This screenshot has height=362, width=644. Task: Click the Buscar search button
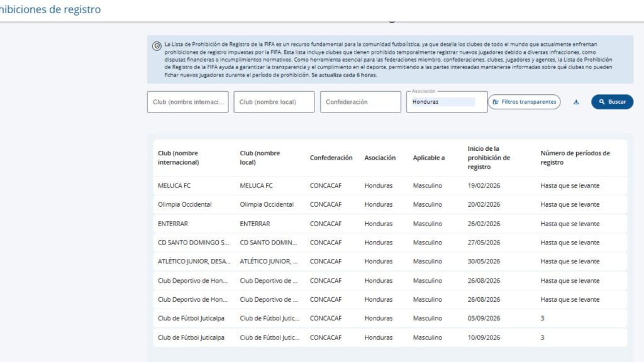(612, 102)
